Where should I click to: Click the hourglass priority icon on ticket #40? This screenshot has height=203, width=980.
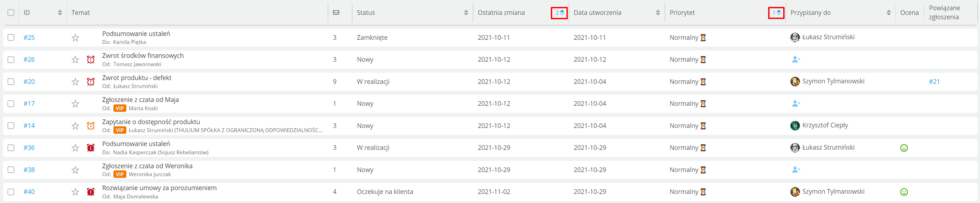coord(703,192)
